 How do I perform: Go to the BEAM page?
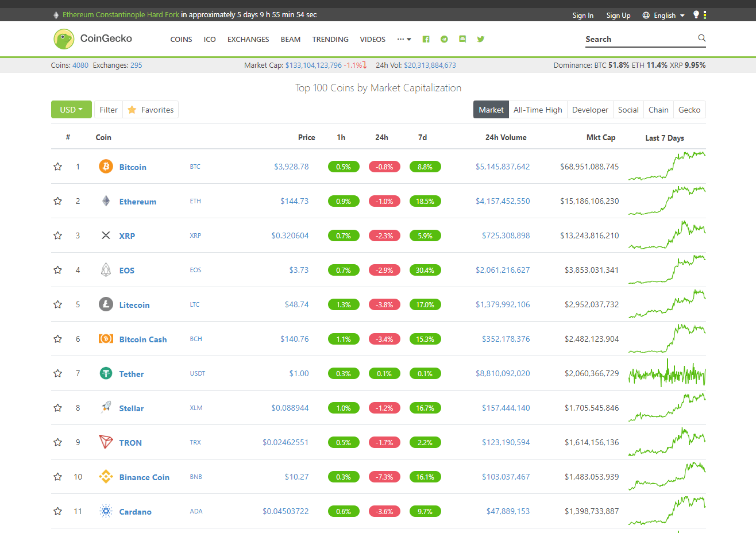click(x=291, y=39)
